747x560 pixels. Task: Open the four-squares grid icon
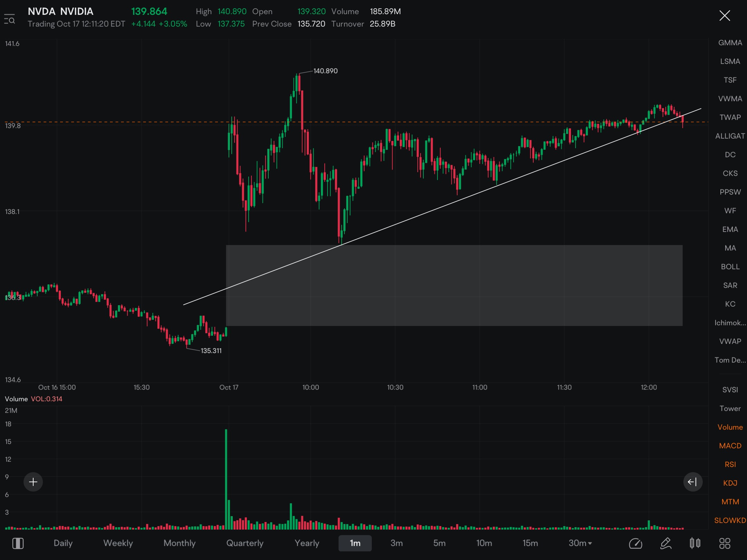(x=725, y=543)
